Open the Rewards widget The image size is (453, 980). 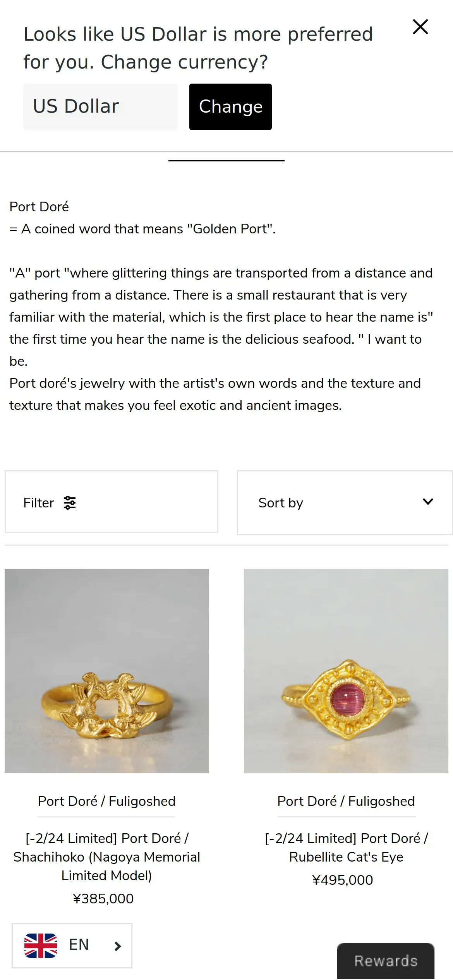[386, 961]
